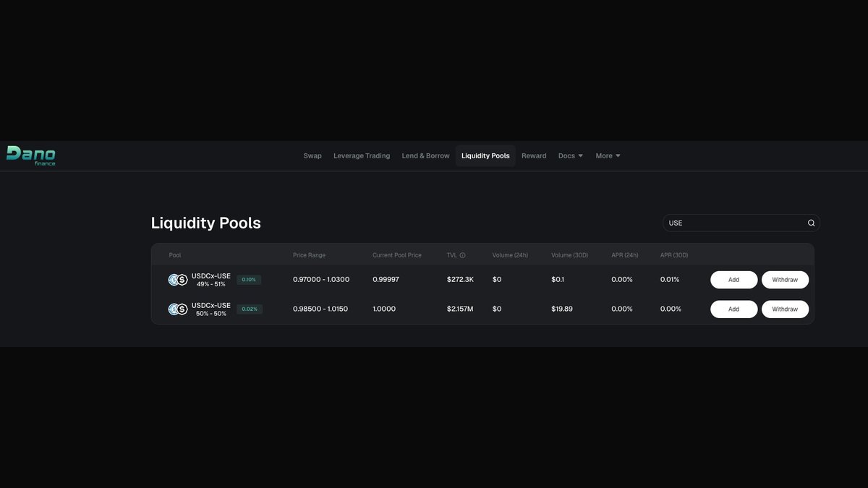
Task: Click the Dano Finance logo
Action: point(31,155)
